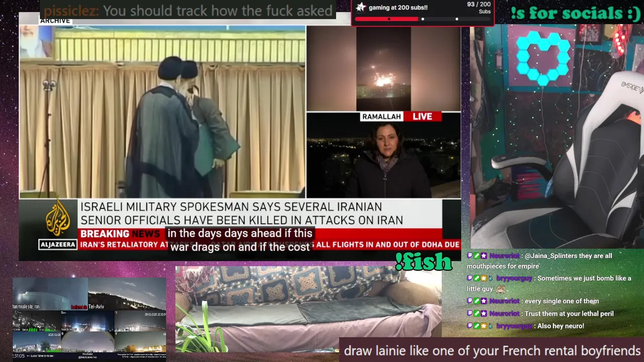Viewport: 644px width, 362px height.
Task: Click the 'gaming at 200 subs!!' goal title
Action: tap(398, 8)
